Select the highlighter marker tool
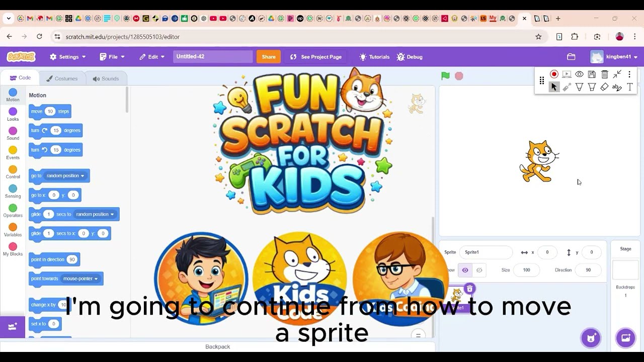The height and width of the screenshot is (362, 644). point(592,87)
